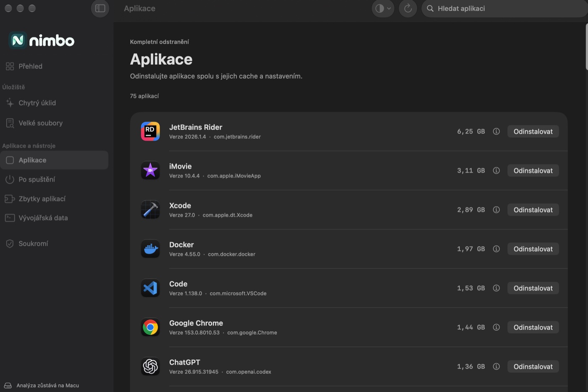588x392 pixels.
Task: Show info for iMovie
Action: point(496,171)
